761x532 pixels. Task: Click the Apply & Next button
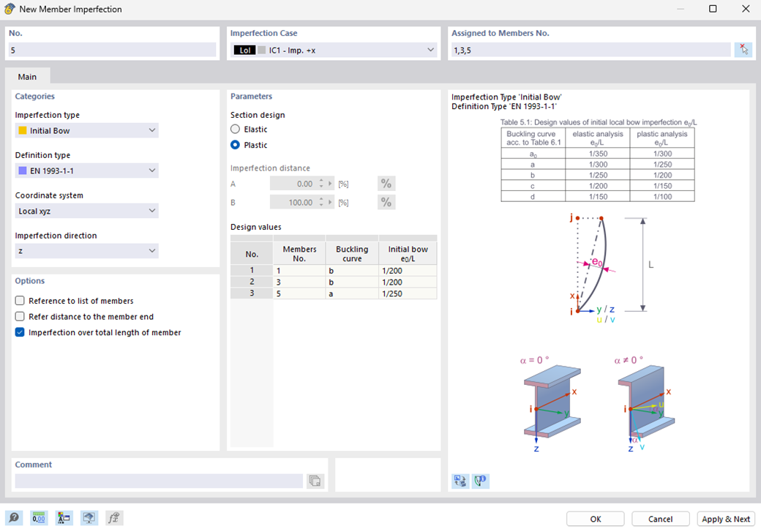pos(726,518)
